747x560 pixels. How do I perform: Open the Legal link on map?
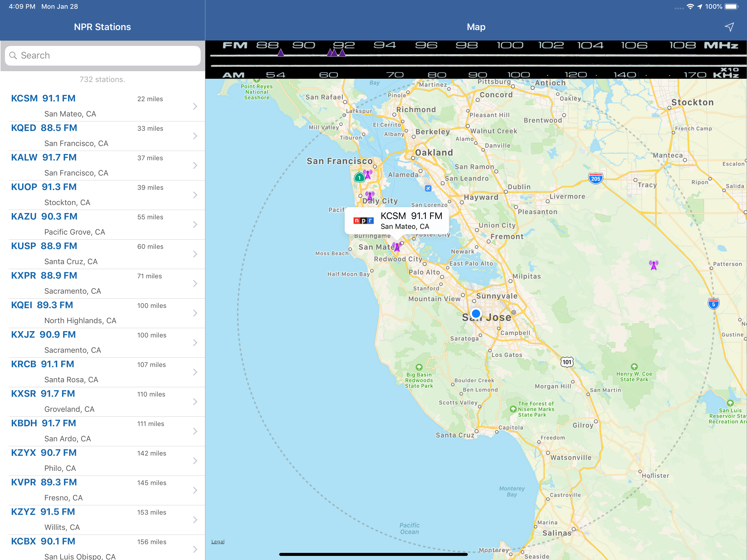218,541
